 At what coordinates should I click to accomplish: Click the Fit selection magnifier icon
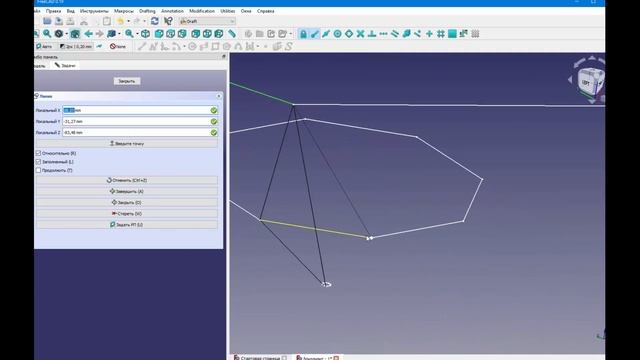[47, 34]
